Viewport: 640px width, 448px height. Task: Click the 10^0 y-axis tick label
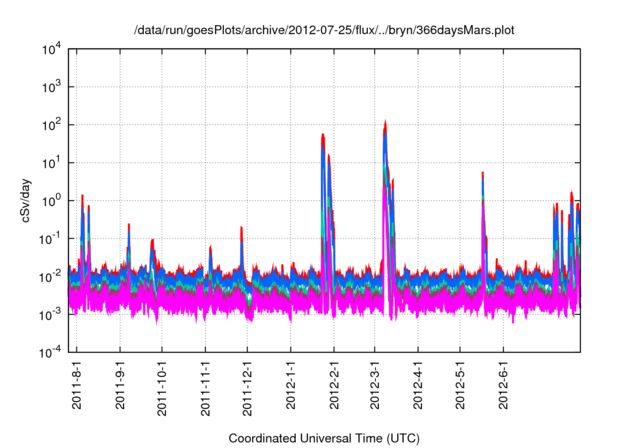[52, 200]
